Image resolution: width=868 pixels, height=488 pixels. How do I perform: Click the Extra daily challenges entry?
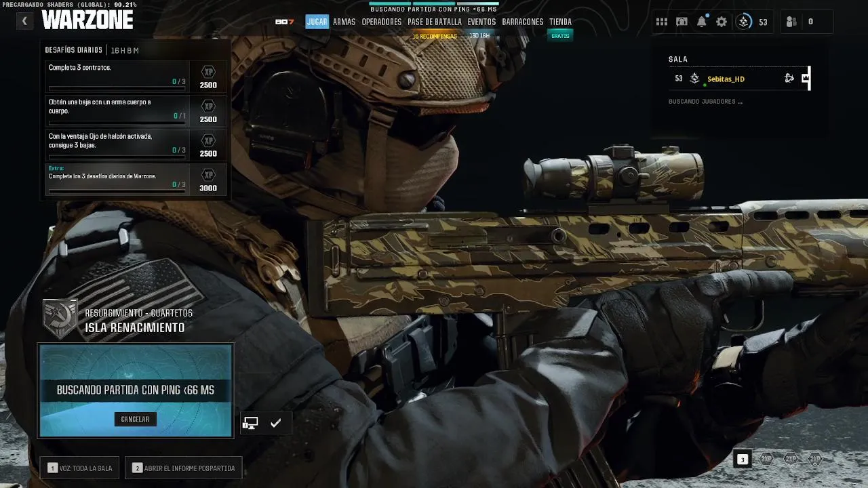point(117,179)
